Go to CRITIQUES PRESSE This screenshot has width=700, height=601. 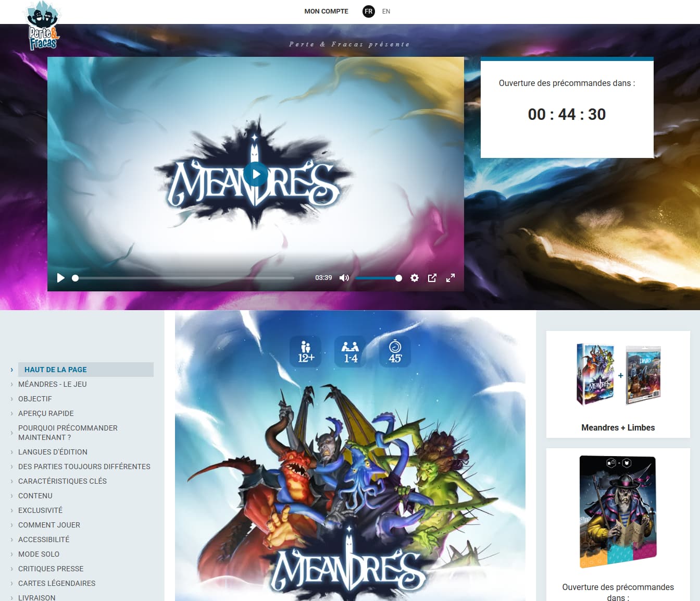click(x=51, y=569)
